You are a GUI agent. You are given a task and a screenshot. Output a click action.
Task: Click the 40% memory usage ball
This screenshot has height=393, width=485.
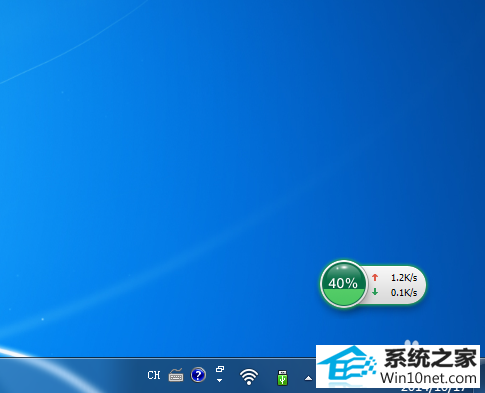click(343, 284)
